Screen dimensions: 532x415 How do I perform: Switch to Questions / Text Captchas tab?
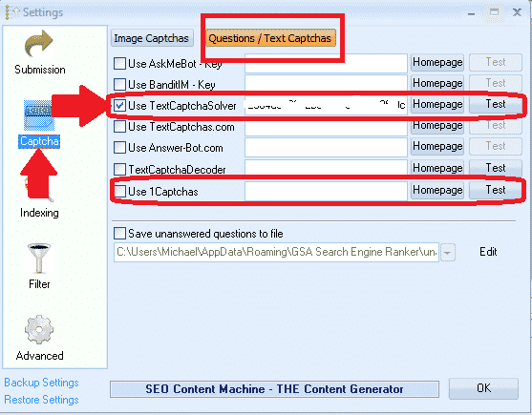click(270, 38)
